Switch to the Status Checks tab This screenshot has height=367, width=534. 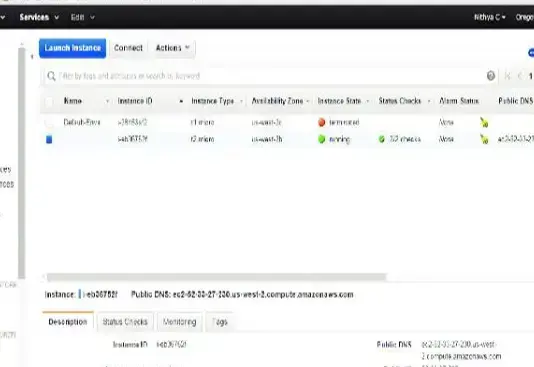click(125, 322)
